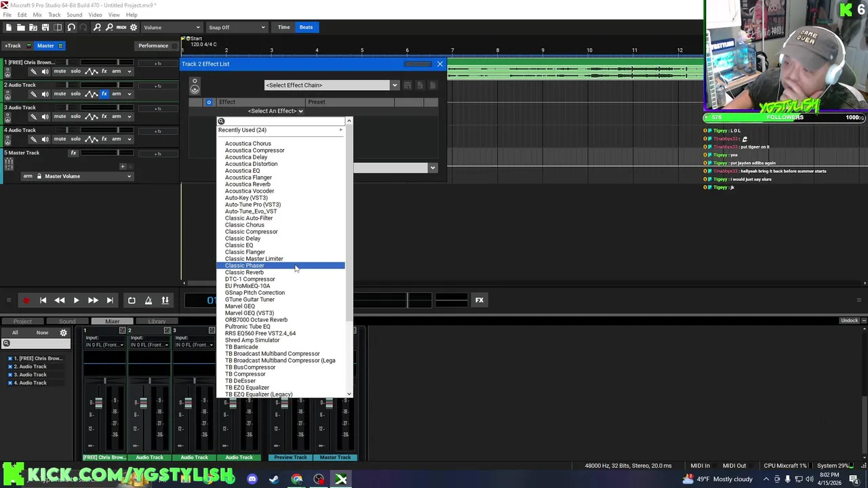Undo the last action in the toolbar
This screenshot has width=868, height=488.
click(71, 27)
